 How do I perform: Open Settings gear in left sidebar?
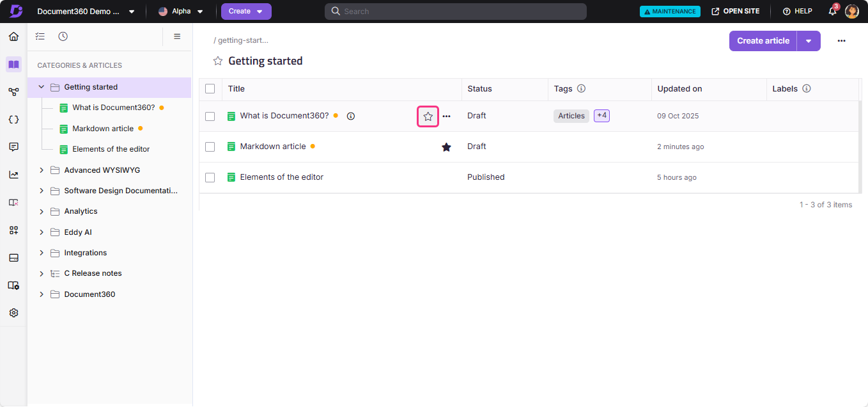pos(13,313)
